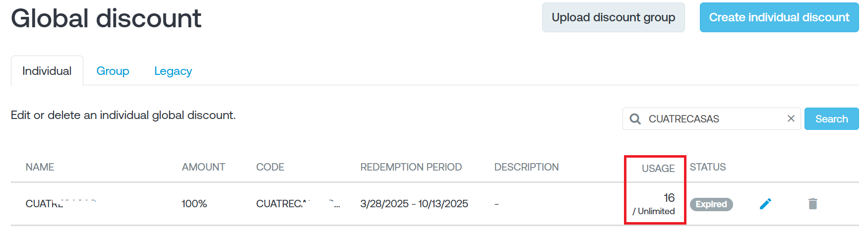Switch to the Group tab

pyautogui.click(x=113, y=71)
